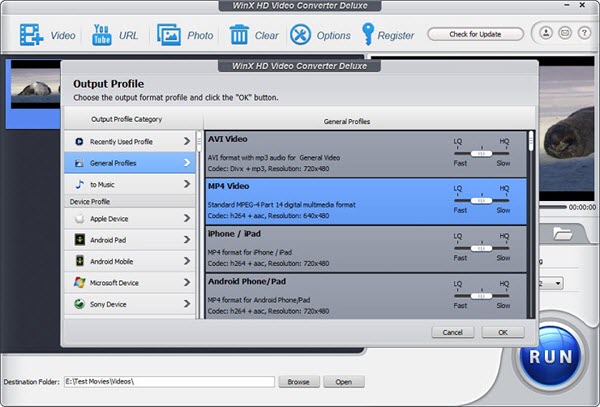Click the add Video icon
The image size is (600, 407).
[x=31, y=35]
